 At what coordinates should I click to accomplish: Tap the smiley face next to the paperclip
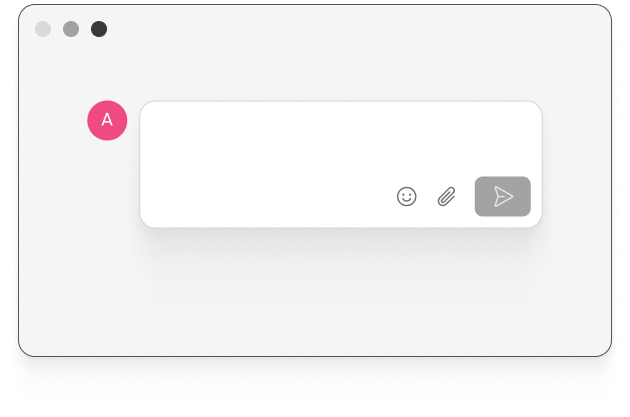pos(406,196)
